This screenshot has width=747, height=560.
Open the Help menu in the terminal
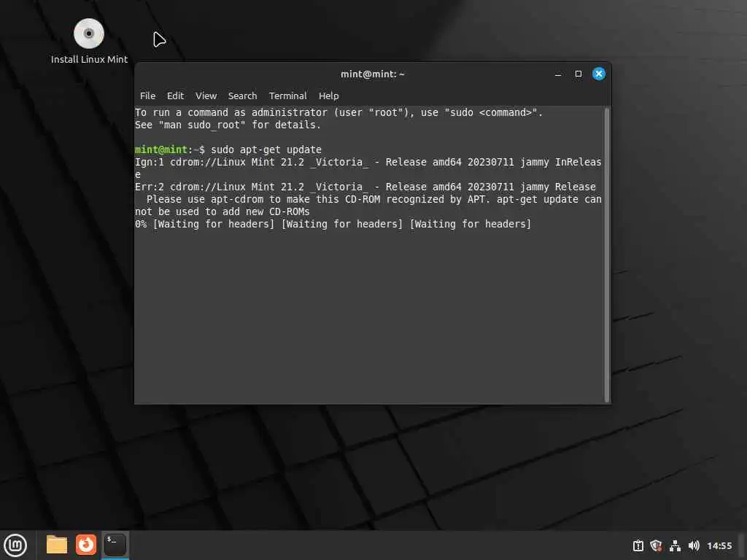pos(329,96)
